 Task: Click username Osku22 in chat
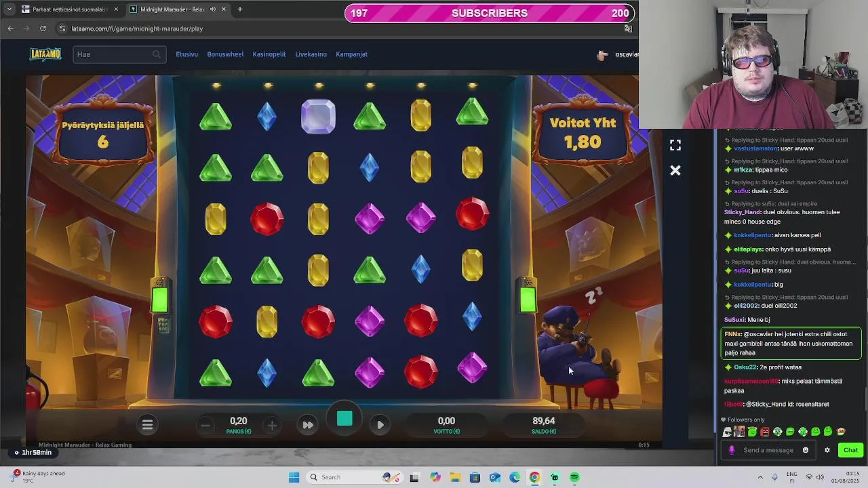[745, 367]
